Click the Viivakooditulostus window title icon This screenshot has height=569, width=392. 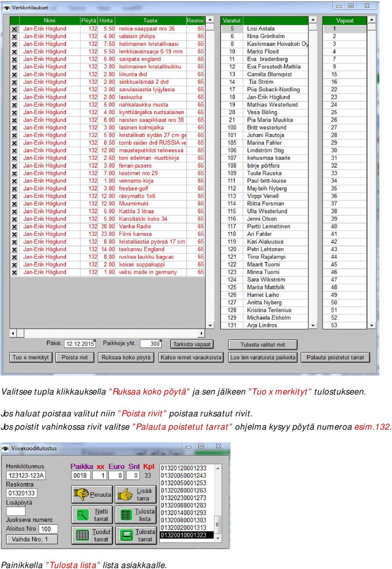6,448
